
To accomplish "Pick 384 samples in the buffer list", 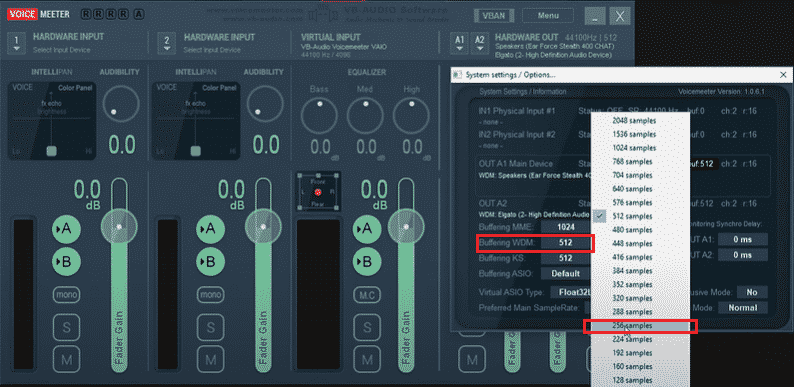I will (641, 270).
